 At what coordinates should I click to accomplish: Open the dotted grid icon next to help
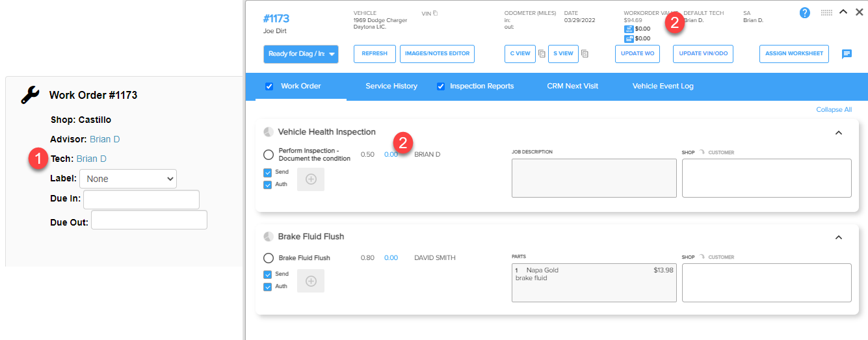pyautogui.click(x=826, y=12)
